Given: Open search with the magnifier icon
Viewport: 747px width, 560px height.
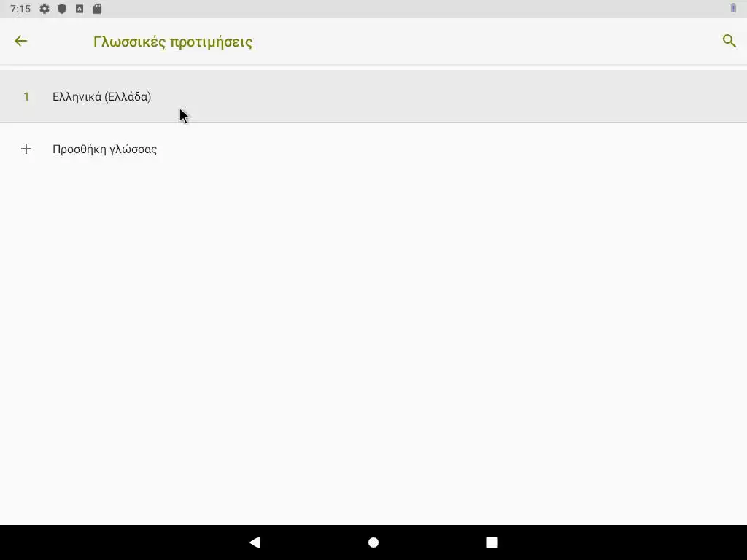Looking at the screenshot, I should (729, 41).
